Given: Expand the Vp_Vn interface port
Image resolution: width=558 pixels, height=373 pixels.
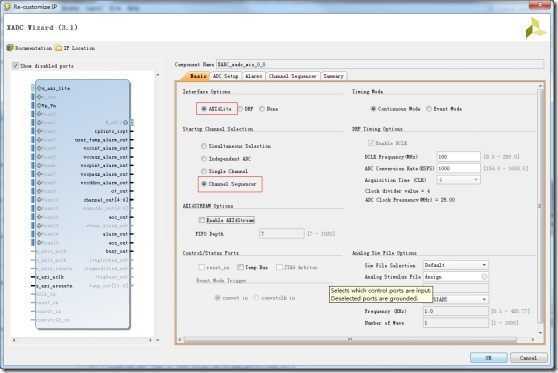Looking at the screenshot, I should click(x=39, y=106).
